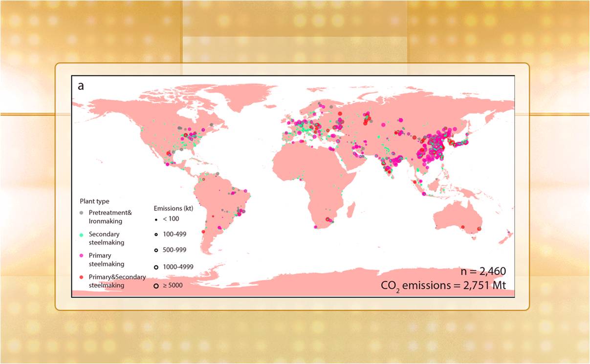Viewport: 590px width, 364px height.
Task: Click the island of Madagascar on the map
Action: click(x=350, y=211)
